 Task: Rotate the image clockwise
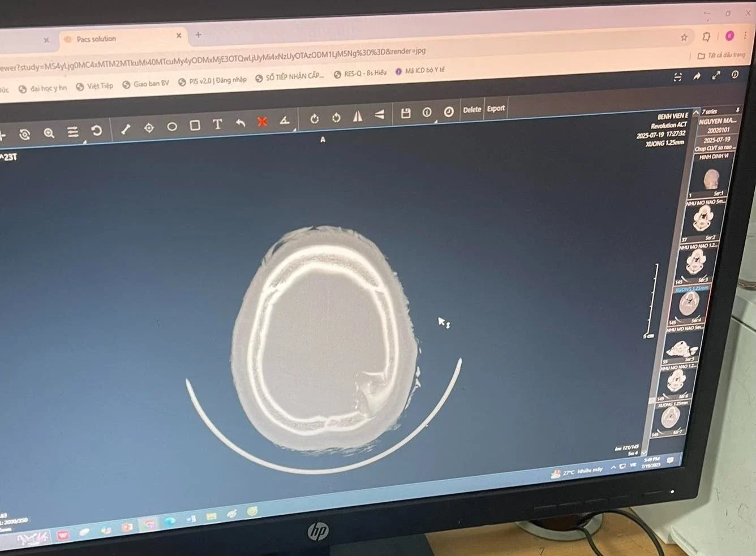[315, 119]
